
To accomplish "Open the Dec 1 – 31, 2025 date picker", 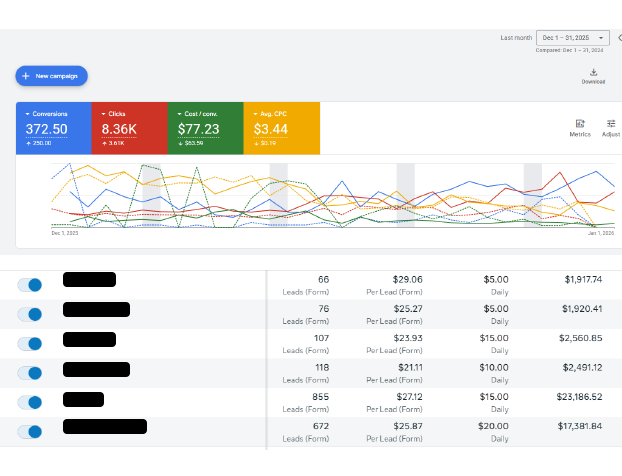I will [572, 37].
